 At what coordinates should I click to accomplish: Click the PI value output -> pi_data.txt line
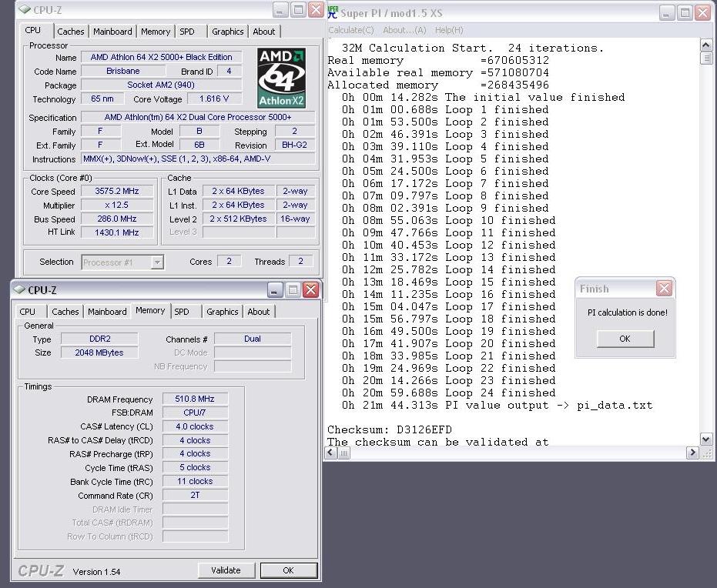[x=497, y=405]
